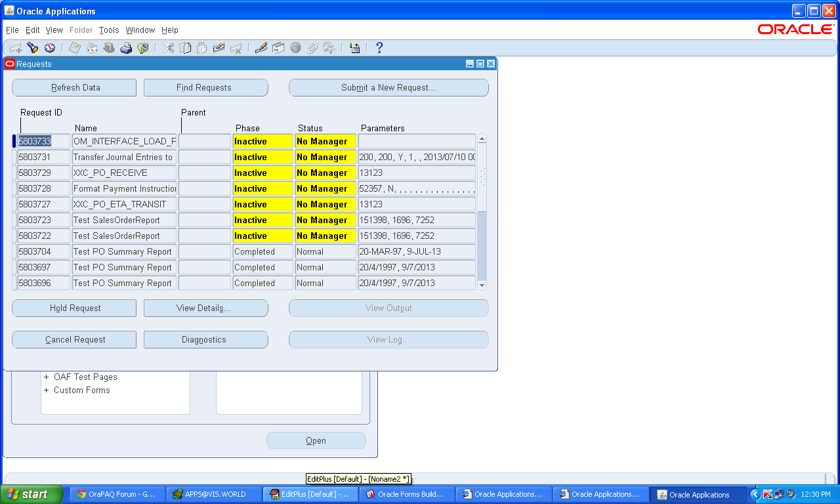Click the Diagnostics button
This screenshot has height=504, width=840.
pyautogui.click(x=206, y=340)
